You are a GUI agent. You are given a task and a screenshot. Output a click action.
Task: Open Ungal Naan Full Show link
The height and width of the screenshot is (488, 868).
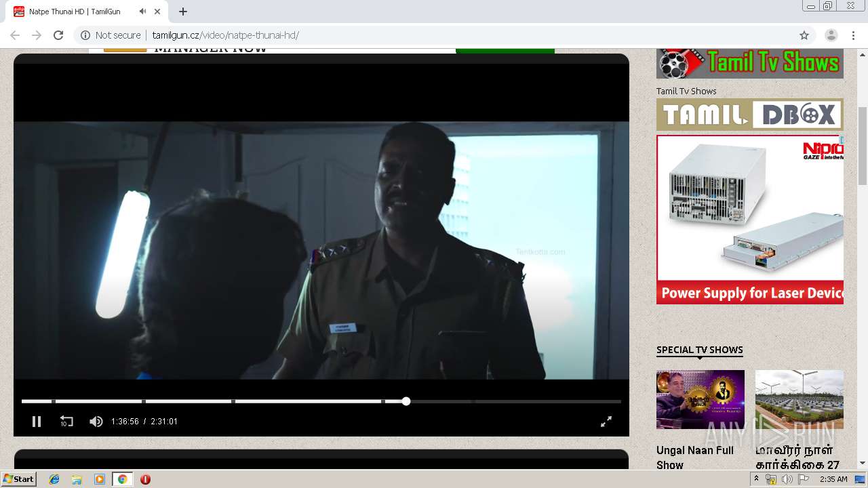695,457
